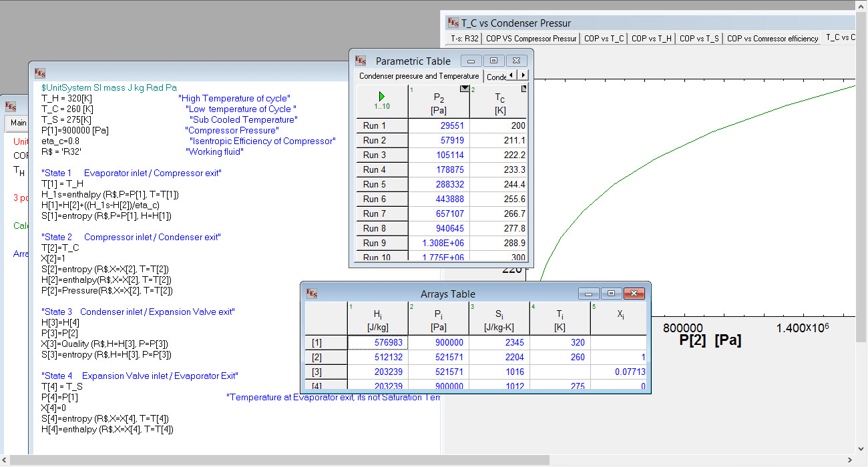The height and width of the screenshot is (467, 868).
Task: Click the horizontal scrollbar at window bottom
Action: tap(280, 460)
